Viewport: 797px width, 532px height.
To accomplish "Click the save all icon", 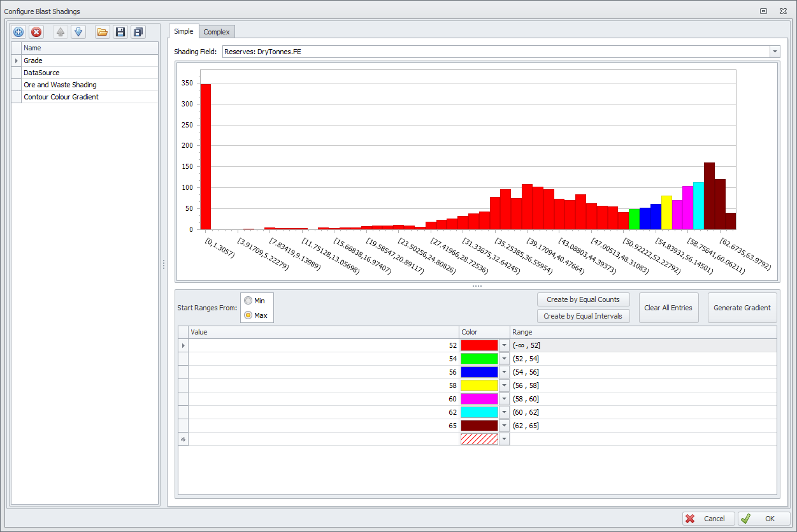I will pos(138,32).
